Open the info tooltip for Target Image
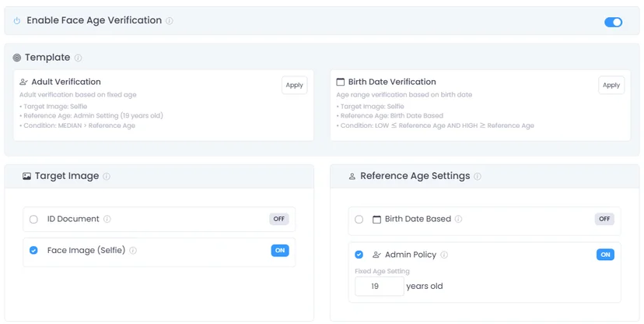 point(107,176)
